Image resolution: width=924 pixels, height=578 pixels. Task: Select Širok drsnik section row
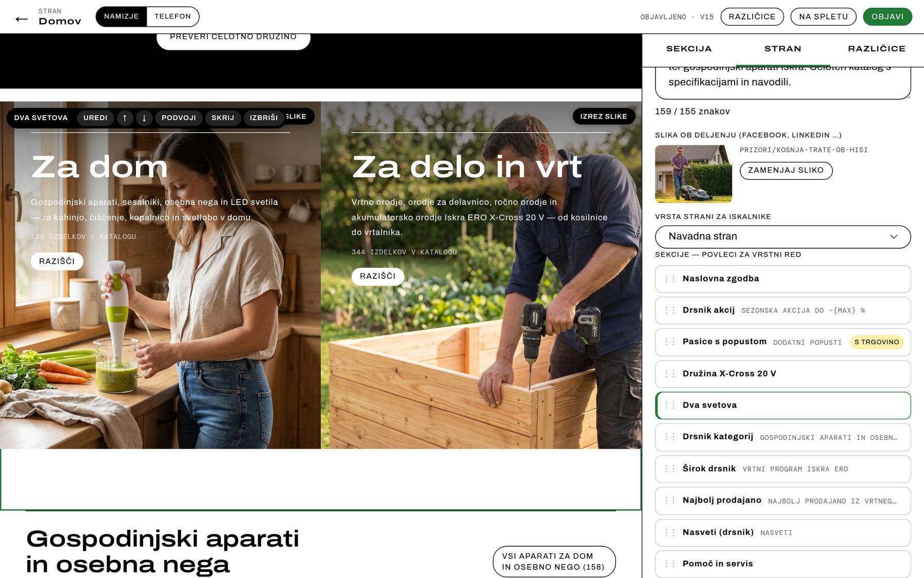click(x=783, y=469)
